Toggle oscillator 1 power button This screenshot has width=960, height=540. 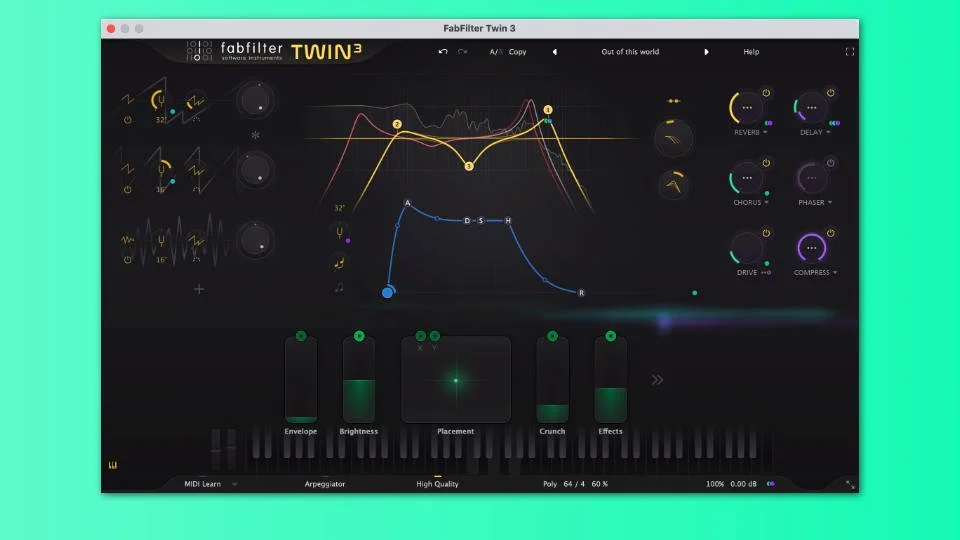pyautogui.click(x=127, y=120)
